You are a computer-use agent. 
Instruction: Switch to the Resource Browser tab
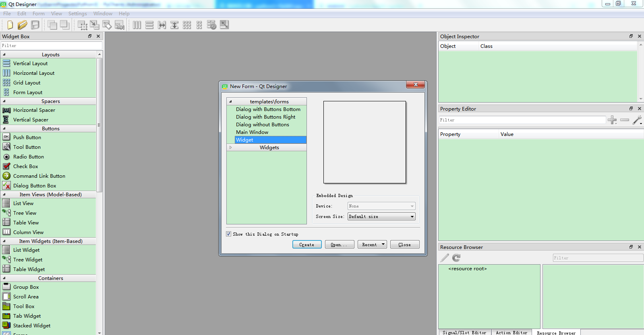[x=556, y=333]
